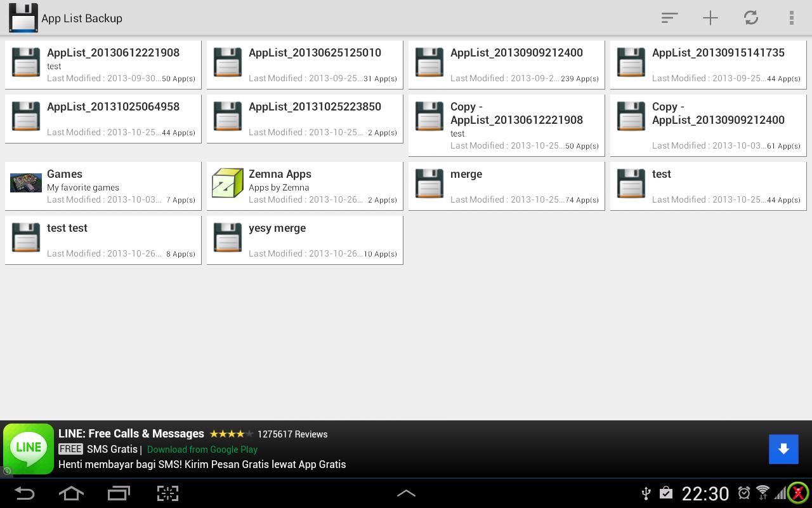Select title Copy - AppList_20130612221908
Image resolution: width=812 pixels, height=508 pixels.
pos(516,113)
